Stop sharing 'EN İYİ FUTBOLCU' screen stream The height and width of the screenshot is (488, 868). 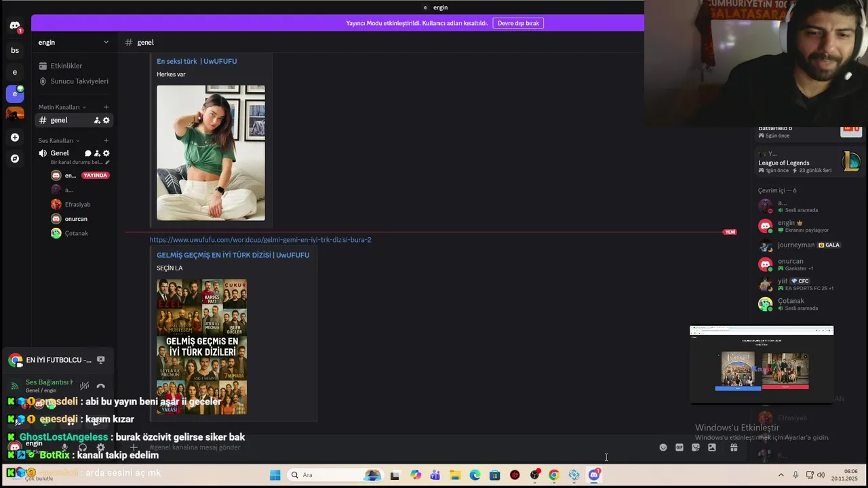[x=101, y=360]
